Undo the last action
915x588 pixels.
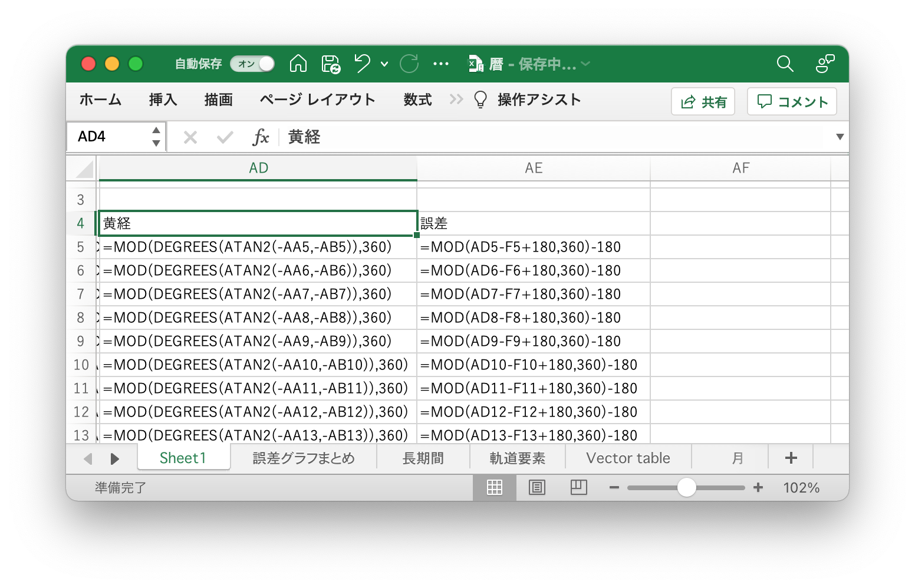[x=362, y=64]
